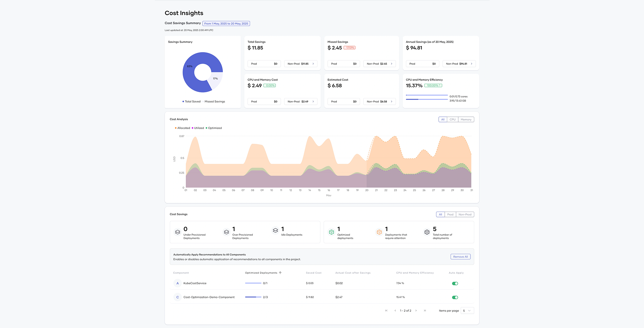Click the orange attention-required deployments icon
This screenshot has width=644, height=328.
click(x=379, y=232)
